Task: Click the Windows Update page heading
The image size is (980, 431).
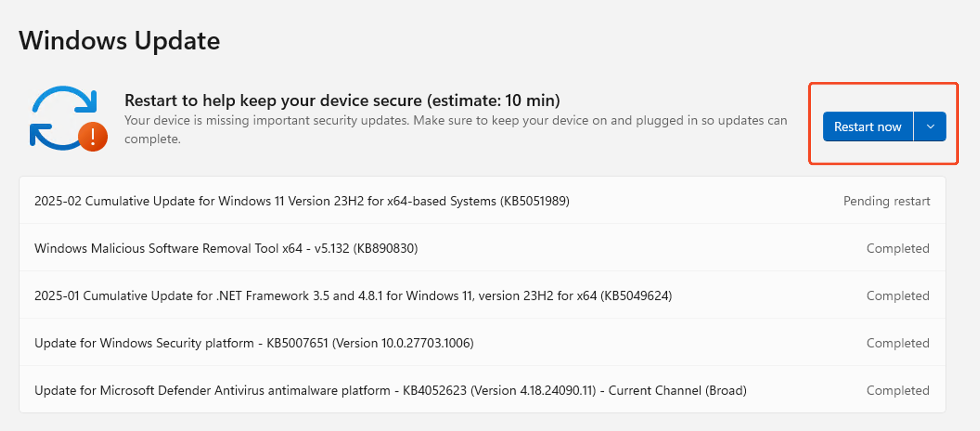Action: click(119, 41)
